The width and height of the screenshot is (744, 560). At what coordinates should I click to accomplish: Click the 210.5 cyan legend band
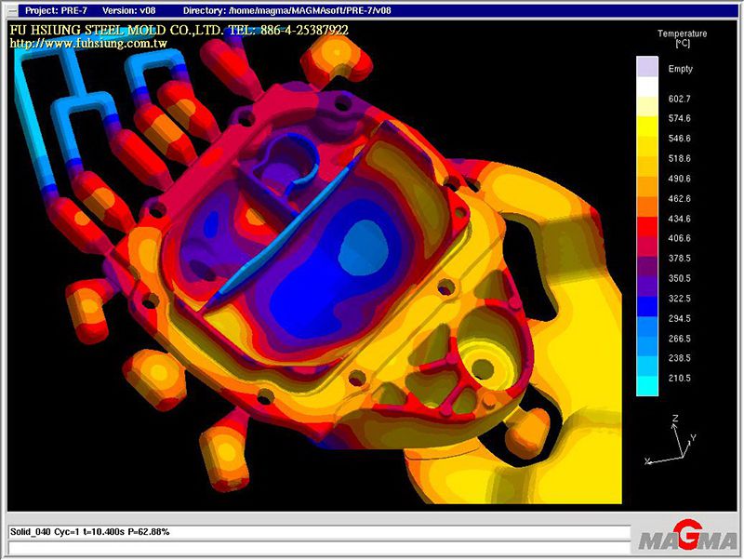647,386
